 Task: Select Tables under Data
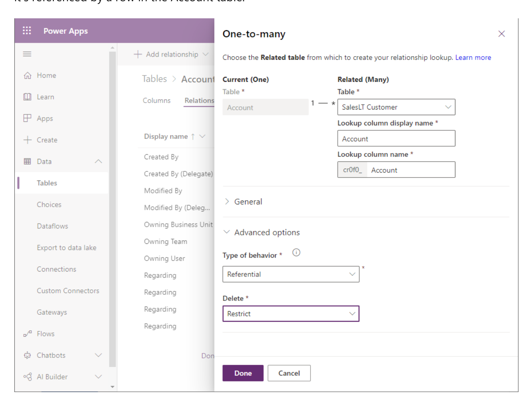click(47, 183)
